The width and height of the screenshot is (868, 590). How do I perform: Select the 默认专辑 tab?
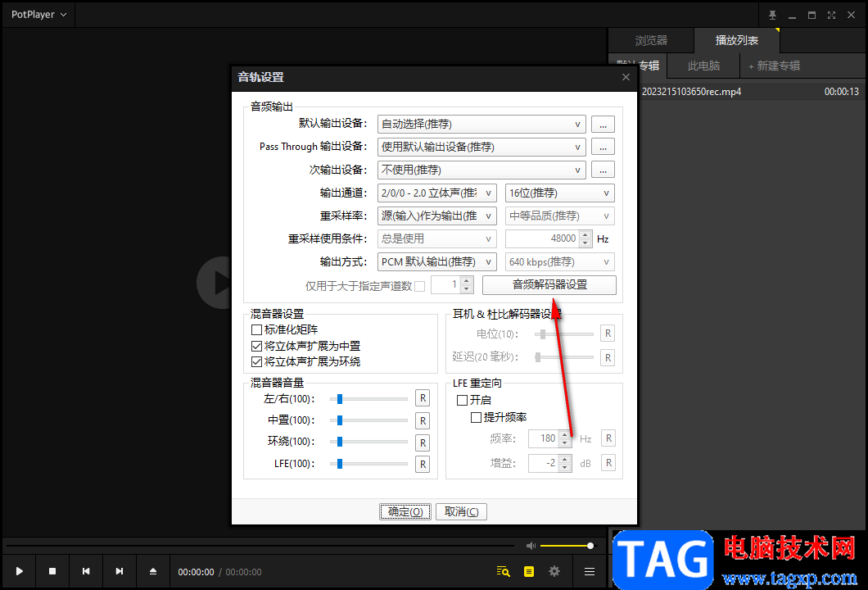(638, 66)
